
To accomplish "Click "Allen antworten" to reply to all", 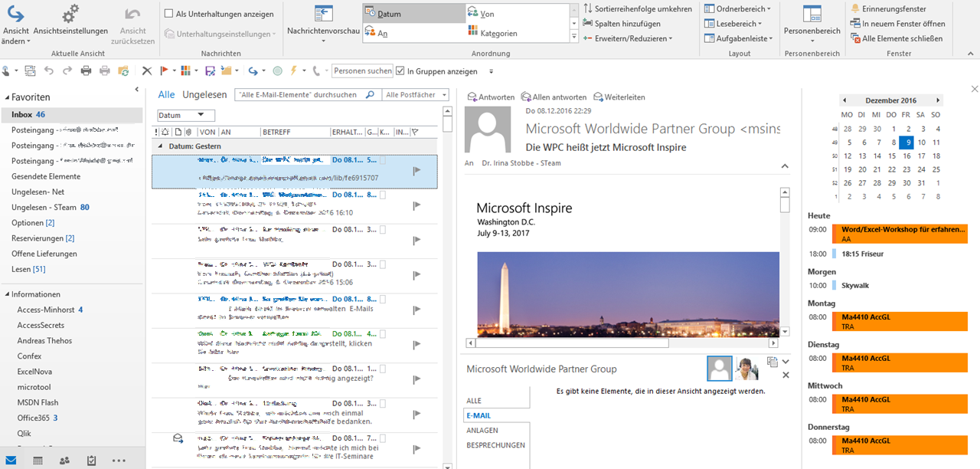I will point(554,97).
